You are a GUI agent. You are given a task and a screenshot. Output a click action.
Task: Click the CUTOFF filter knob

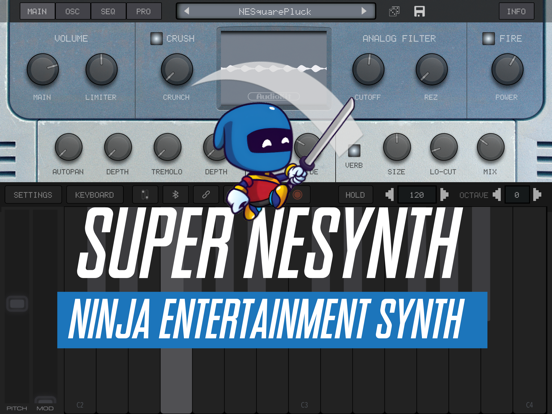point(368,69)
